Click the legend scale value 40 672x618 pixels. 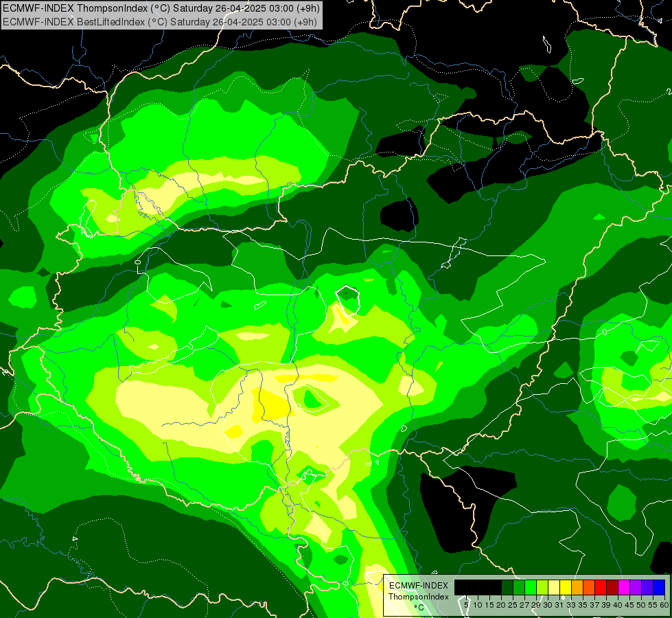tap(618, 605)
